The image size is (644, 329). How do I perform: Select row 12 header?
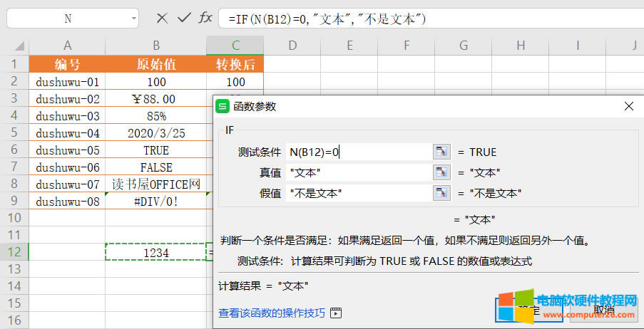[x=14, y=251]
